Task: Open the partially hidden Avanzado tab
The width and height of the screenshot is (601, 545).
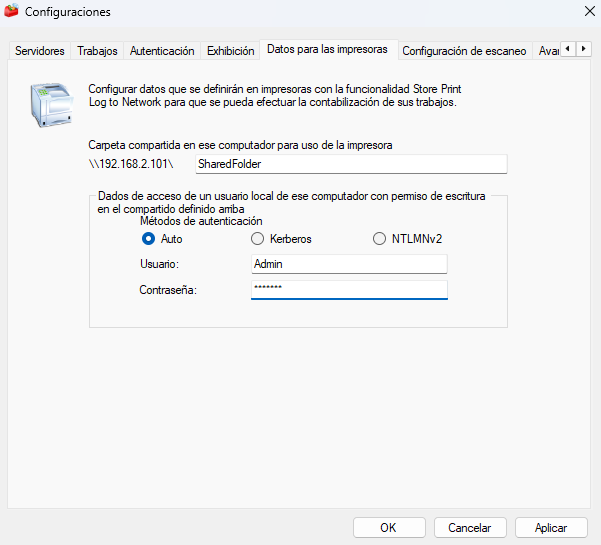Action: (548, 51)
